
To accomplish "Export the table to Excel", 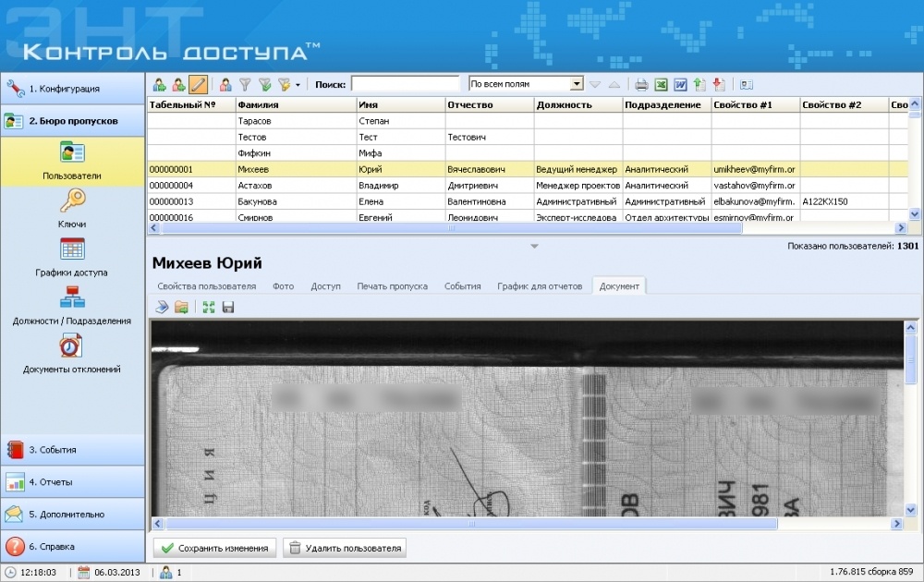I will point(661,85).
